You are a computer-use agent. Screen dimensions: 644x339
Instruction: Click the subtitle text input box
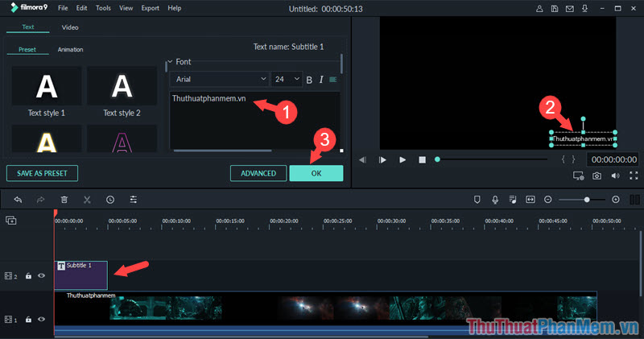254,120
